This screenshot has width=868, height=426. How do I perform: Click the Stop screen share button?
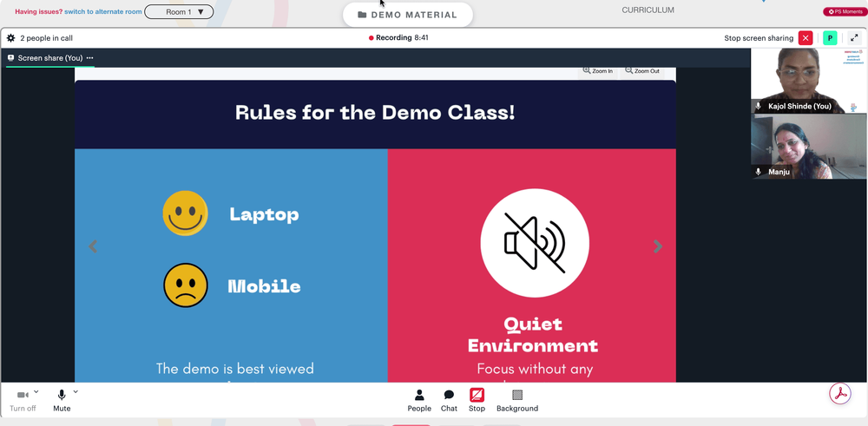[477, 401]
